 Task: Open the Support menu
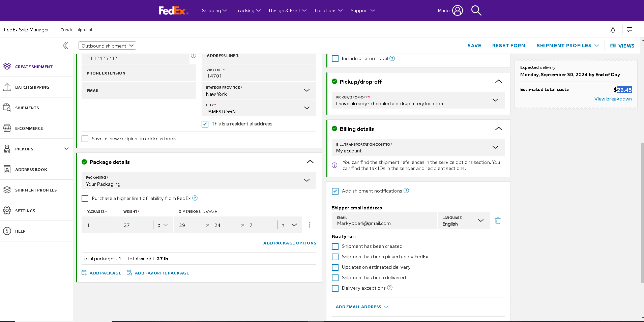coord(363,10)
